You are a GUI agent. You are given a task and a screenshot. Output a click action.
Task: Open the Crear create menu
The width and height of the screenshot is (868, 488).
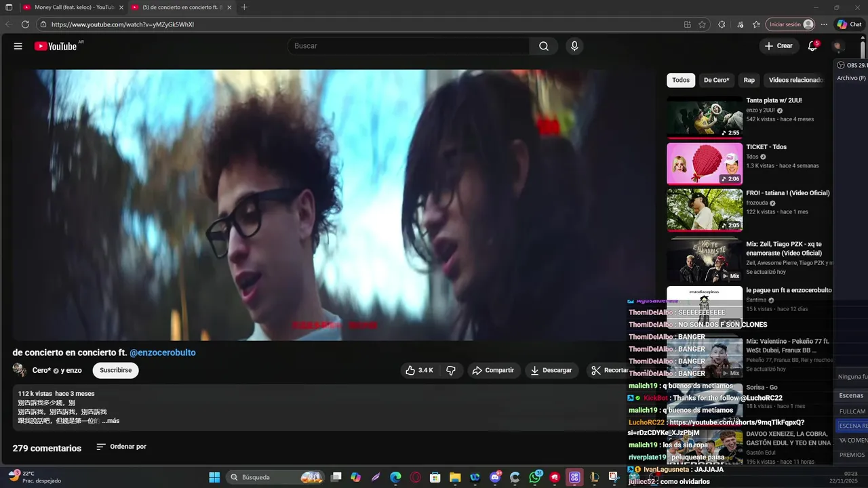tap(778, 46)
